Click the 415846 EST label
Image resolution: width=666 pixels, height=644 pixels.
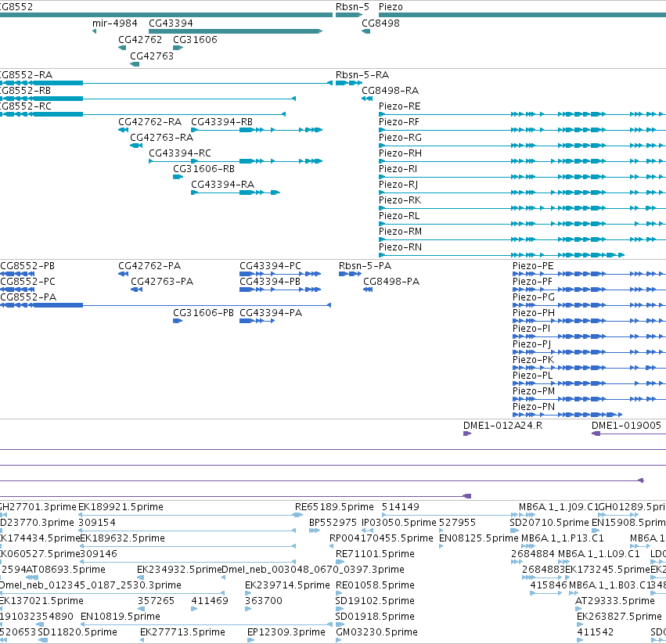pyautogui.click(x=549, y=585)
